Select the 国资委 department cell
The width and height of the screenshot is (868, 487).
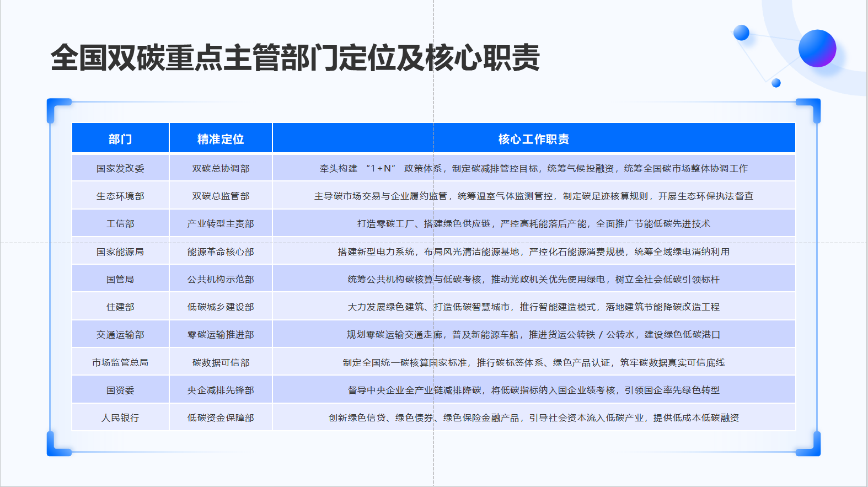(120, 390)
